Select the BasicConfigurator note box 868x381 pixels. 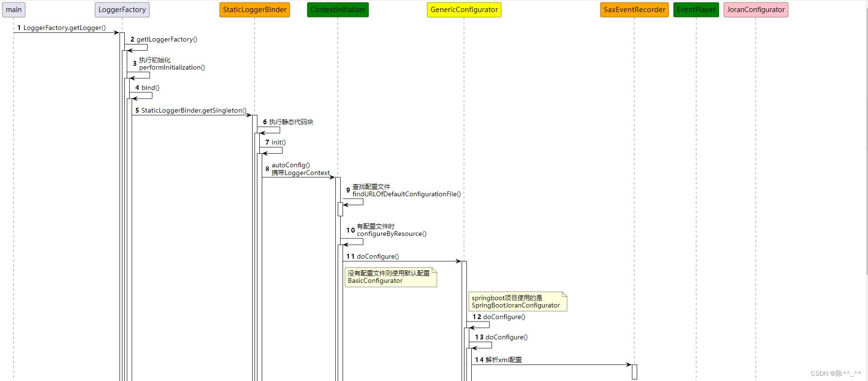point(391,277)
